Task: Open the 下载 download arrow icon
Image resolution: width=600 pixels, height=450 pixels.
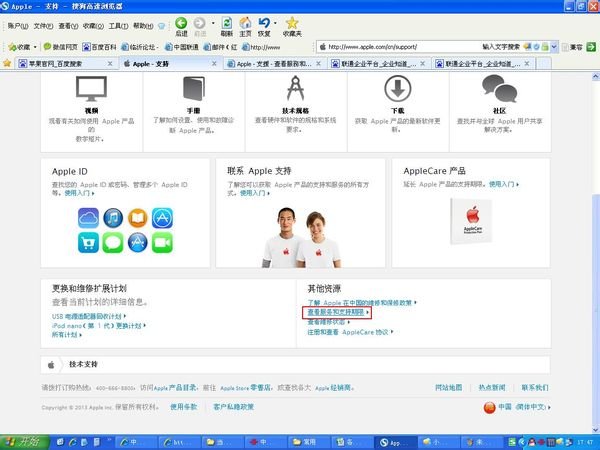Action: tap(398, 88)
